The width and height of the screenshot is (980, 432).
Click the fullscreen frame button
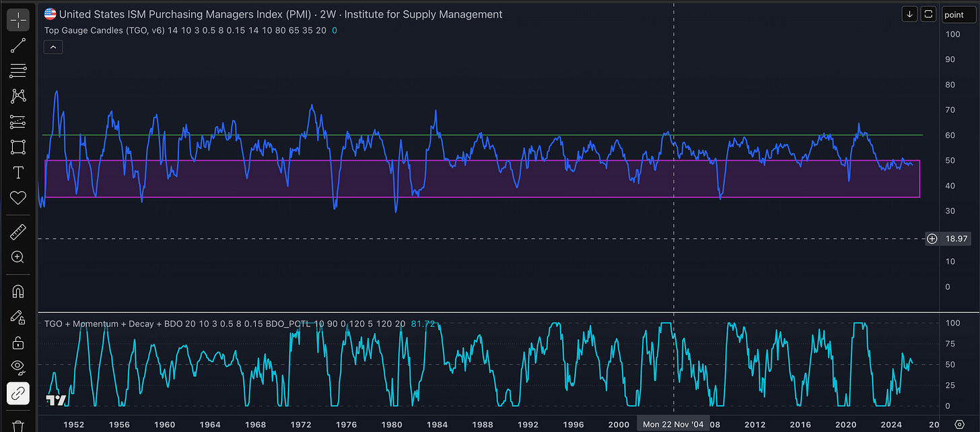[x=929, y=14]
